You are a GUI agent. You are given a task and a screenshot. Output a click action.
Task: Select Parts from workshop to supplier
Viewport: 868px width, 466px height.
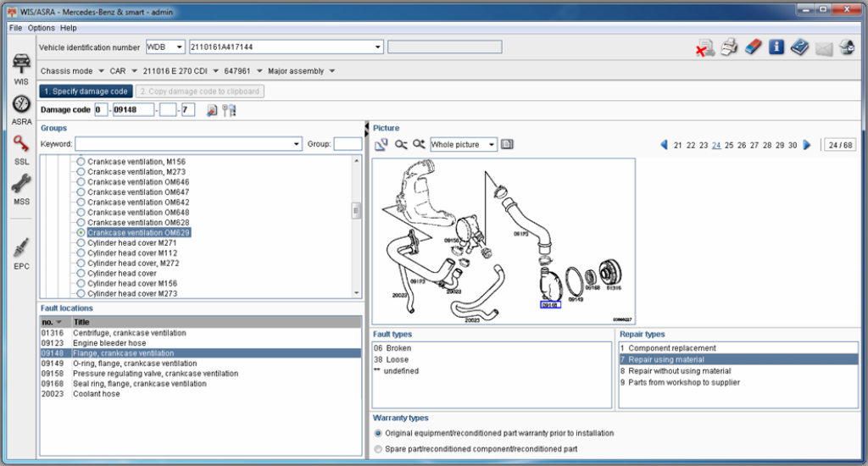[x=738, y=382]
